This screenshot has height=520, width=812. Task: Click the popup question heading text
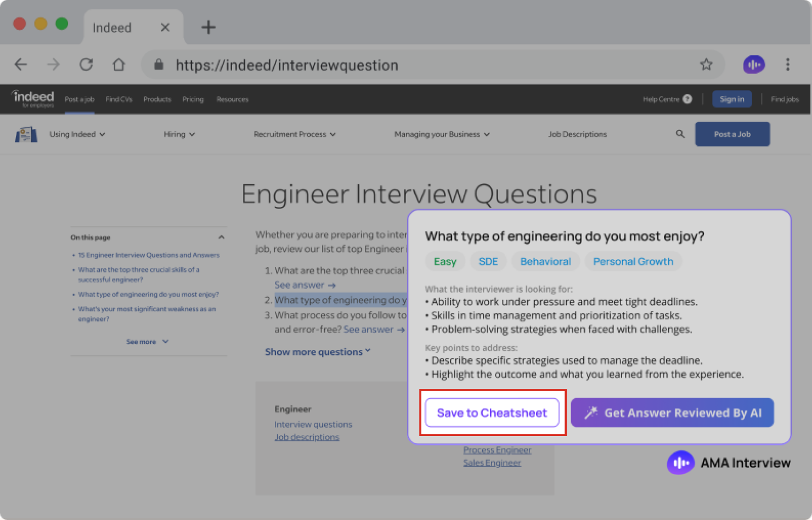[565, 236]
